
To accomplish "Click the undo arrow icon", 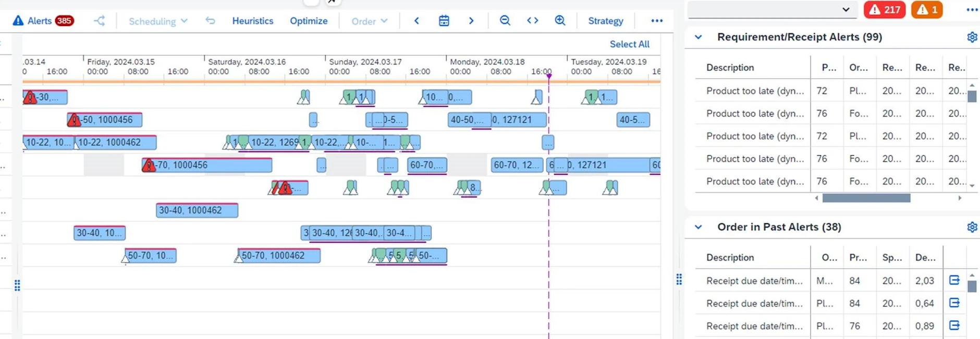I will tap(210, 21).
